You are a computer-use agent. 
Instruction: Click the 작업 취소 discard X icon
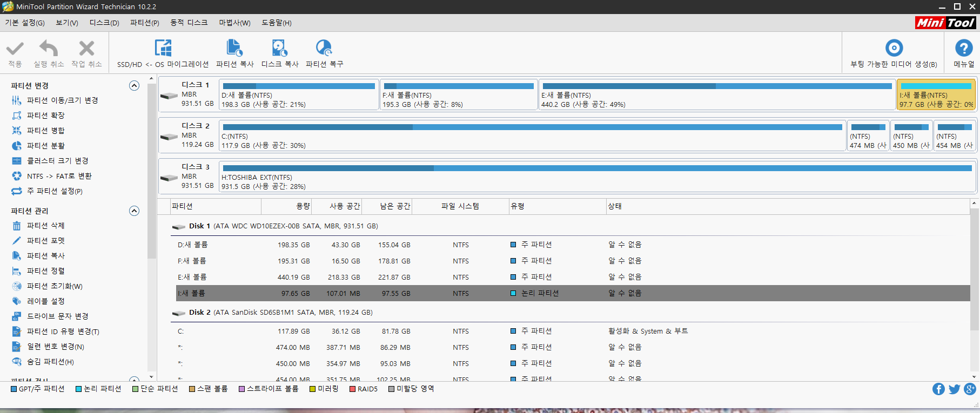(86, 49)
